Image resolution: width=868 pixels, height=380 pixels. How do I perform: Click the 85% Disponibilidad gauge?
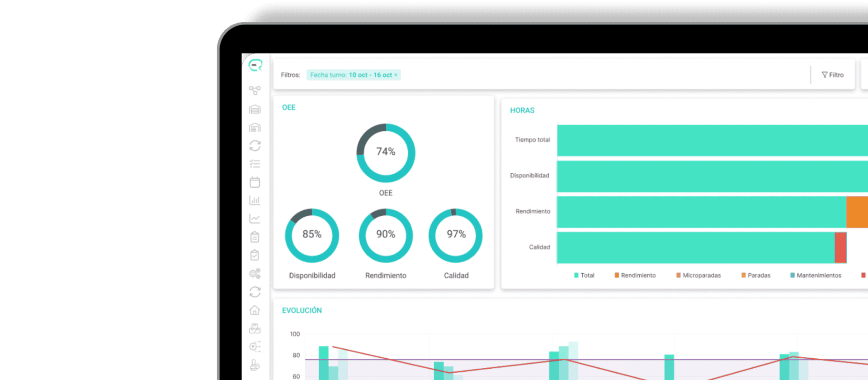[x=312, y=235]
